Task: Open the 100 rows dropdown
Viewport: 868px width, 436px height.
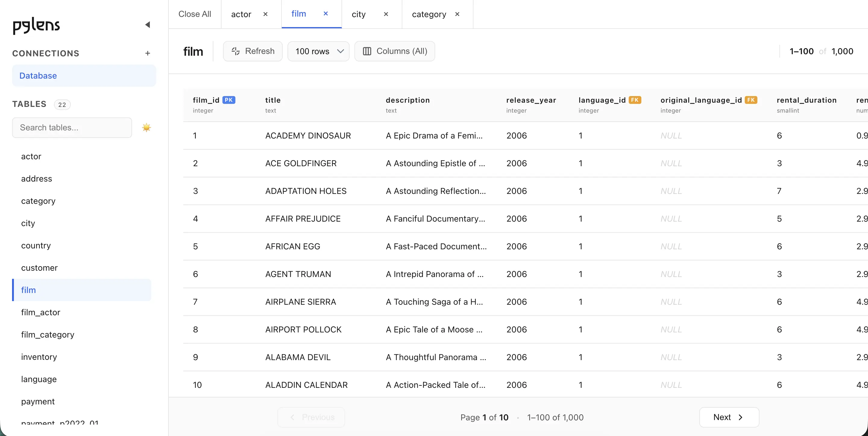Action: click(x=318, y=51)
